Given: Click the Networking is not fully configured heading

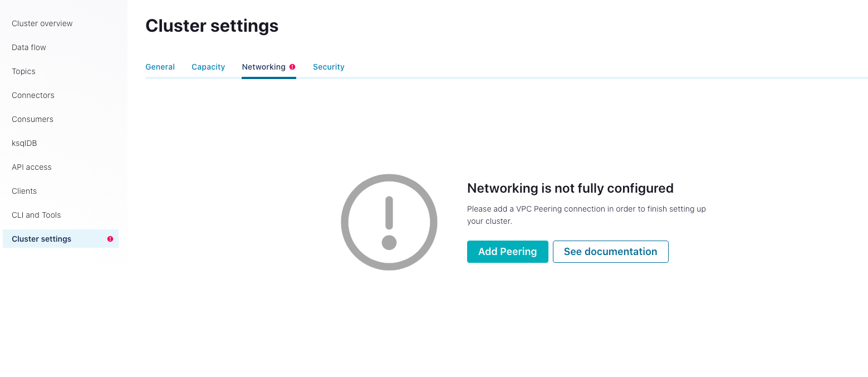Looking at the screenshot, I should pyautogui.click(x=570, y=188).
